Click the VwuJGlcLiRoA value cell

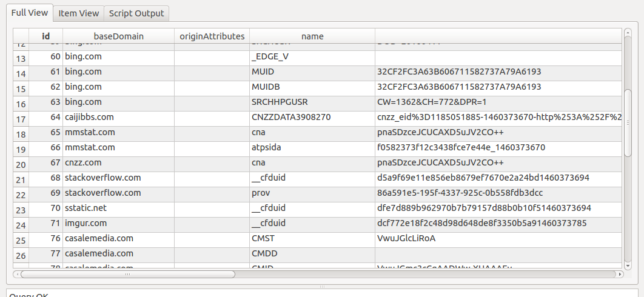pos(498,239)
